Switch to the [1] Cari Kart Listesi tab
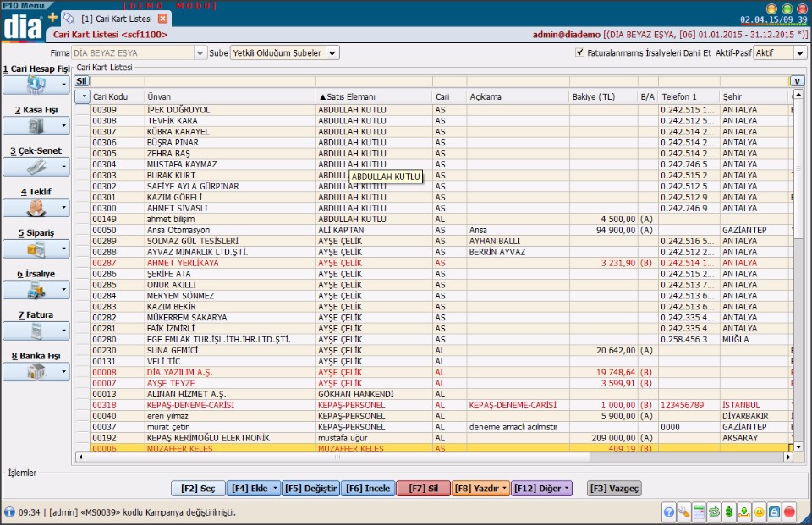 [117, 19]
